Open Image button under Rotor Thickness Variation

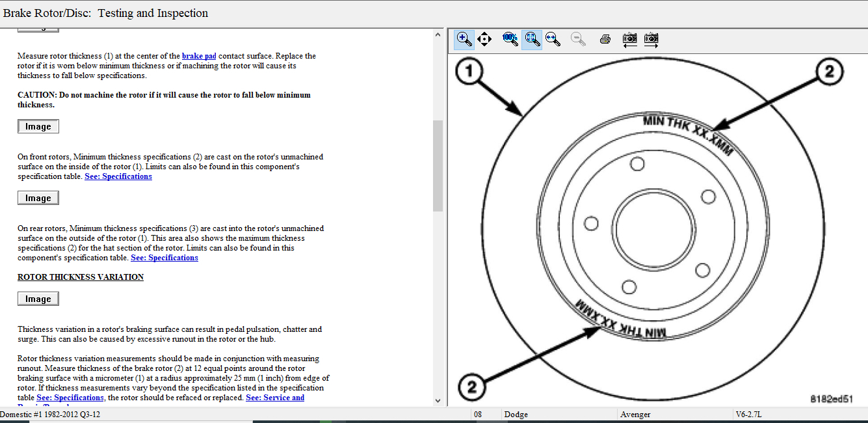tap(38, 299)
